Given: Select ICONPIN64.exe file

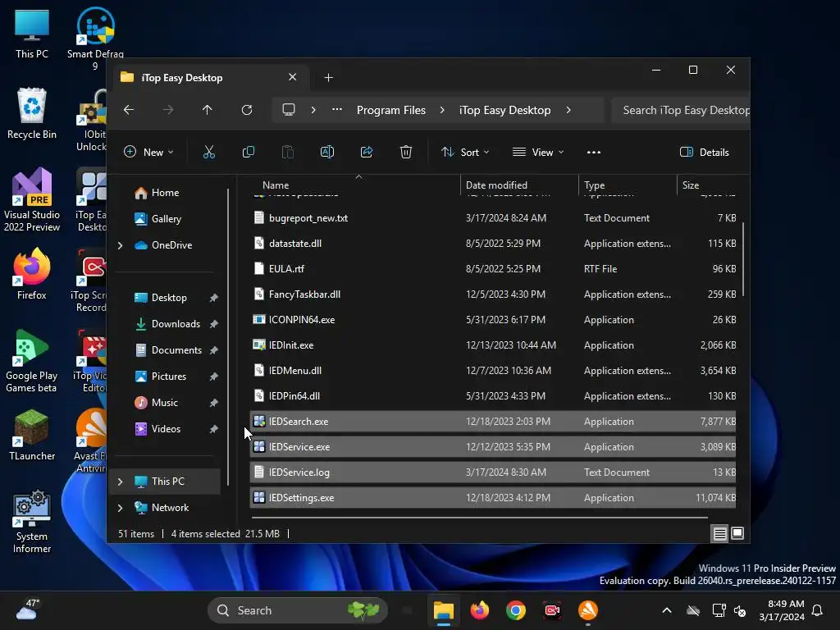Looking at the screenshot, I should [x=493, y=320].
